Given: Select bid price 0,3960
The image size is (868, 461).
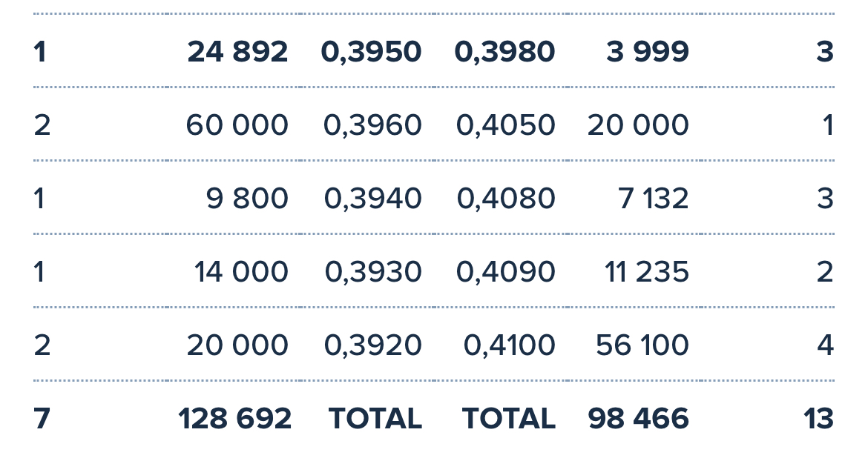Looking at the screenshot, I should point(372,125).
